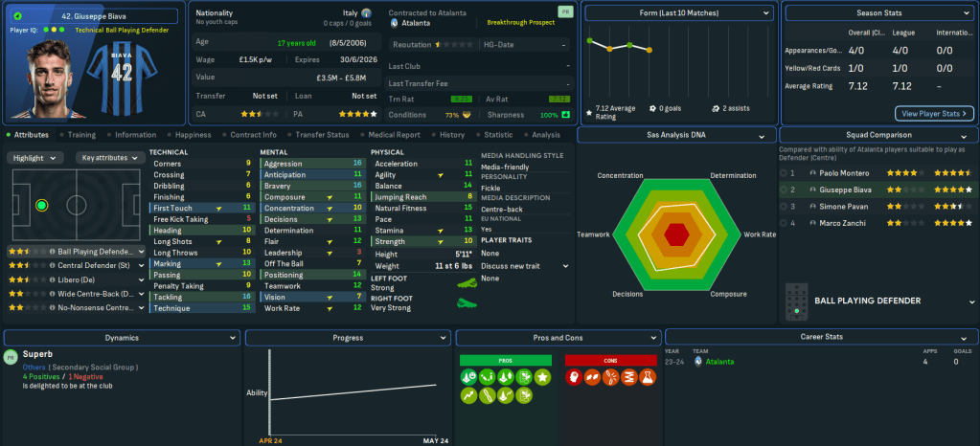This screenshot has width=980, height=446.
Task: Click the star icon in the Pros list
Action: pyautogui.click(x=541, y=377)
